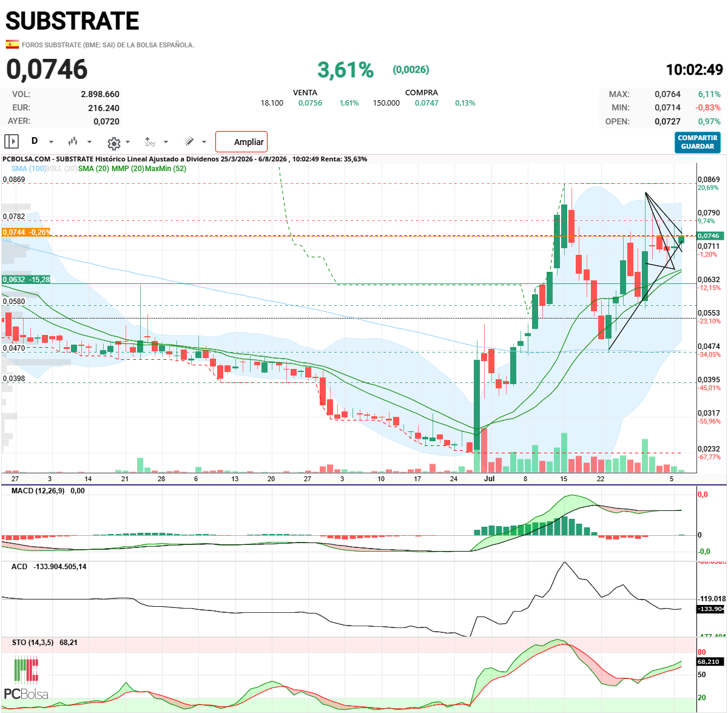Click the volume value 2.898.660
This screenshot has width=728, height=713.
100,94
